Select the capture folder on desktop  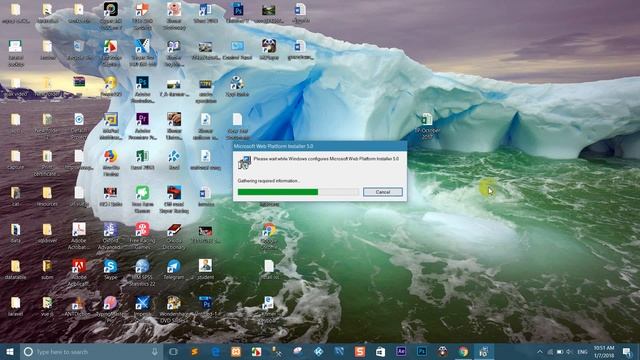(x=16, y=159)
